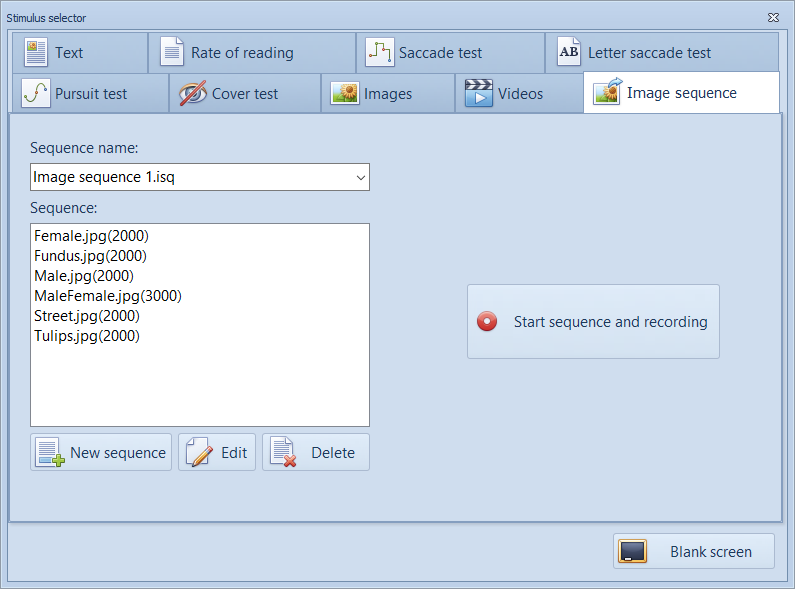
Task: Click the Letter saccade test AB icon
Action: (x=568, y=52)
